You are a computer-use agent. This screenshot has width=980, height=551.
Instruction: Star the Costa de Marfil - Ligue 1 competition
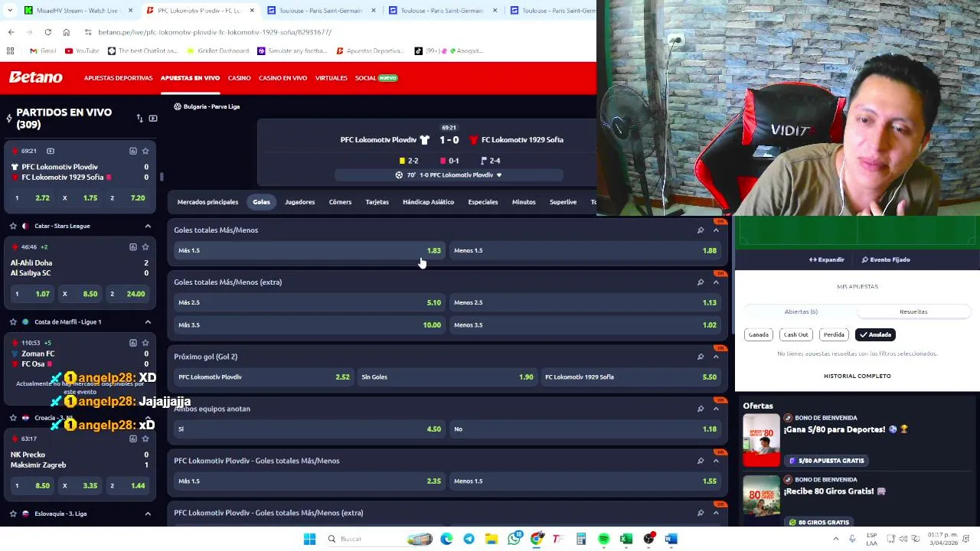(13, 321)
